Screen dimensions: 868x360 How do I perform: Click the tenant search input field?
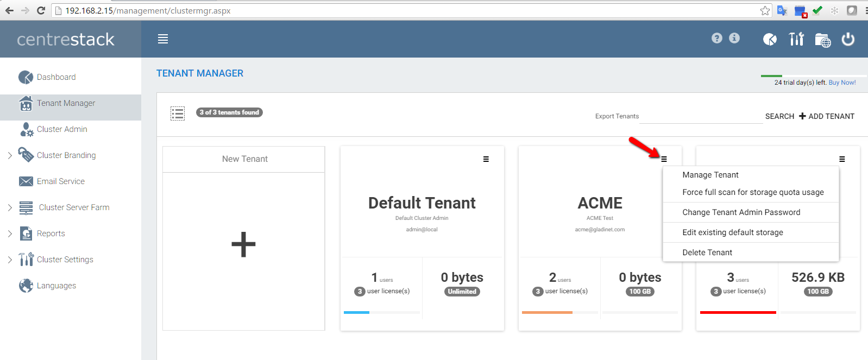pyautogui.click(x=701, y=116)
